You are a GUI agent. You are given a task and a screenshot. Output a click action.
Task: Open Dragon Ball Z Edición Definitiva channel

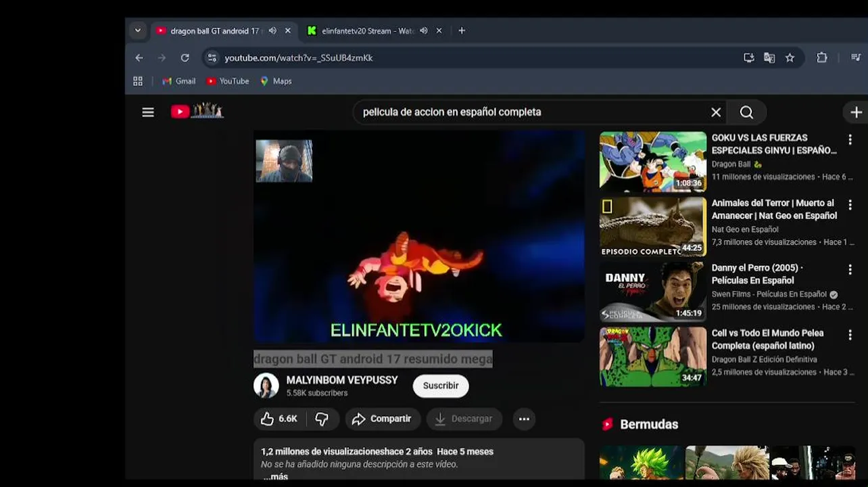tap(764, 359)
